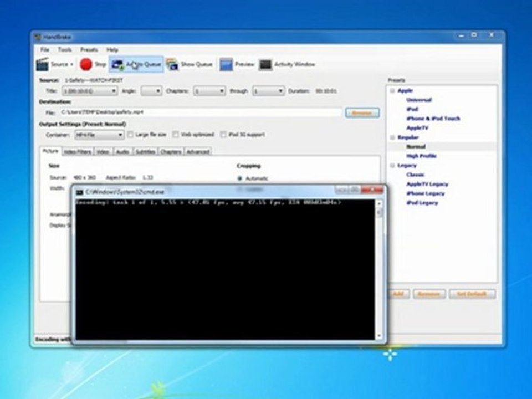Collapse the Regular presets group
532x399 pixels.
392,137
